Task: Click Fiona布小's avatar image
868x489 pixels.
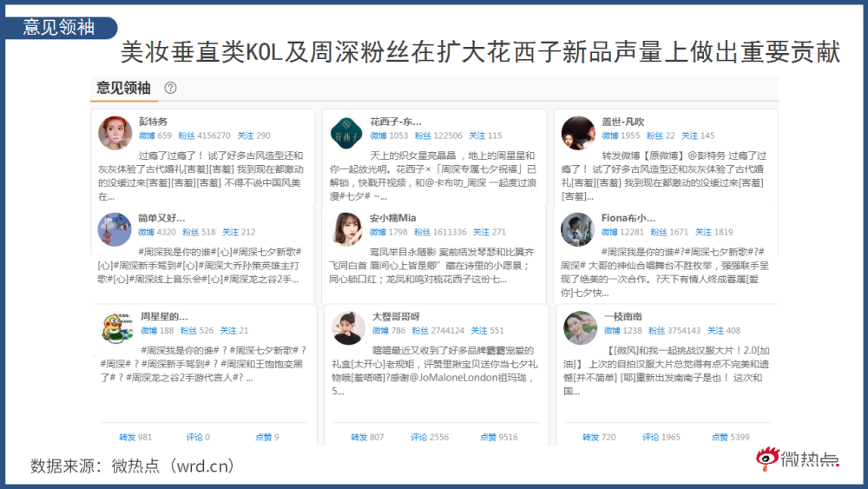Action: point(577,229)
